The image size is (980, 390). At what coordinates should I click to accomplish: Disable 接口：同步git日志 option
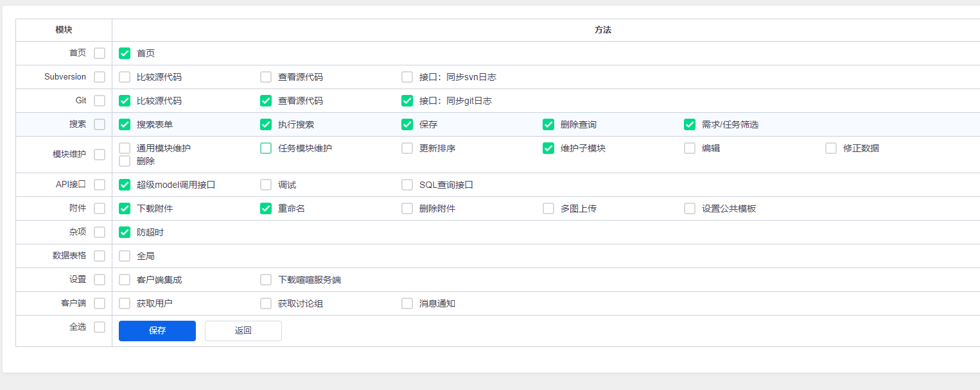(x=407, y=101)
